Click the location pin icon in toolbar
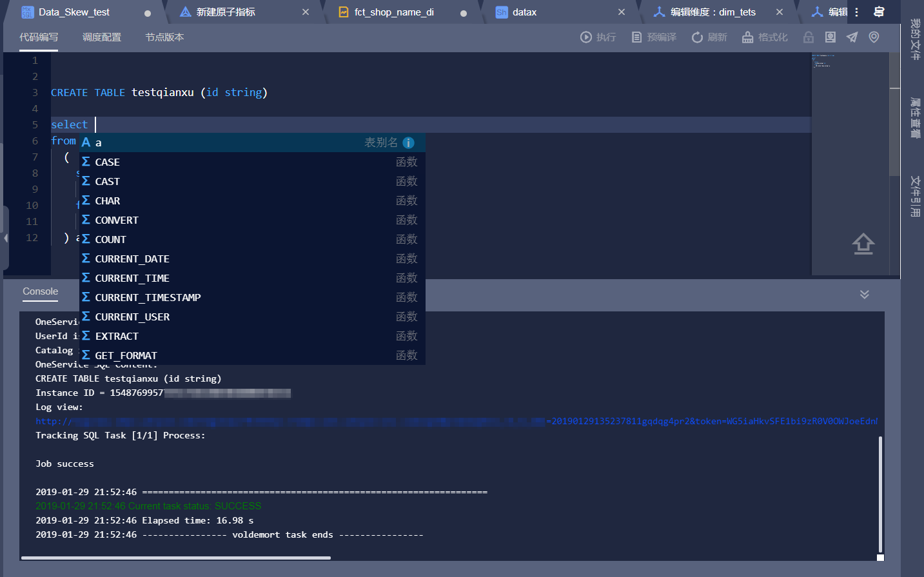This screenshot has height=577, width=924. pos(874,37)
